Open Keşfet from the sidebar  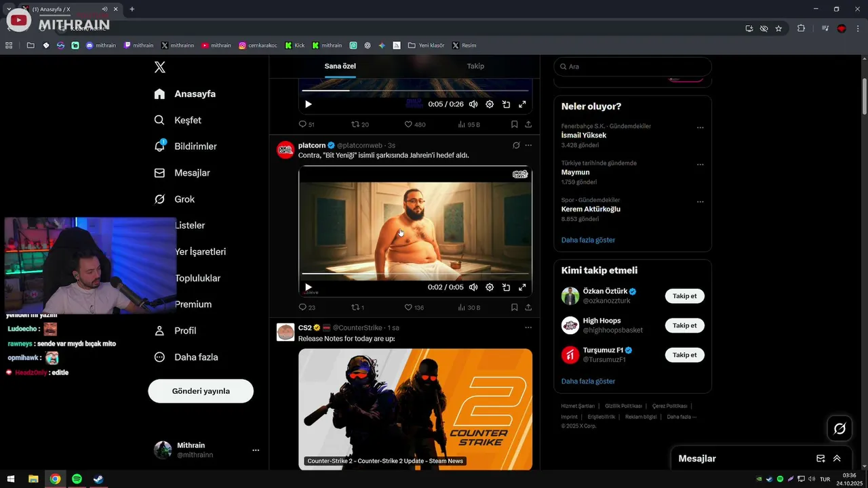(x=178, y=120)
